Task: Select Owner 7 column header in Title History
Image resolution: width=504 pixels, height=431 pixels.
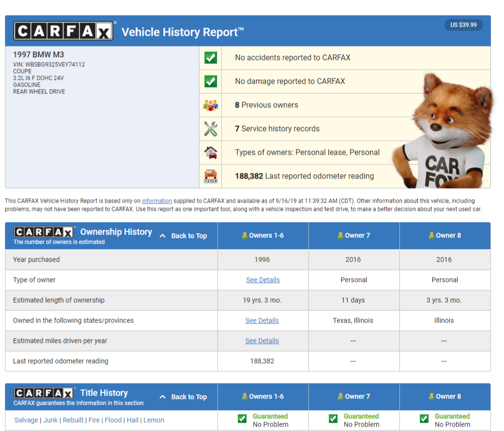Action: [x=354, y=397]
